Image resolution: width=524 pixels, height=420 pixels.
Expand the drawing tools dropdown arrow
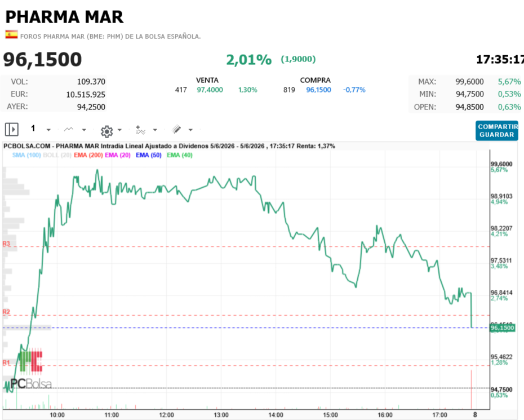click(x=190, y=130)
